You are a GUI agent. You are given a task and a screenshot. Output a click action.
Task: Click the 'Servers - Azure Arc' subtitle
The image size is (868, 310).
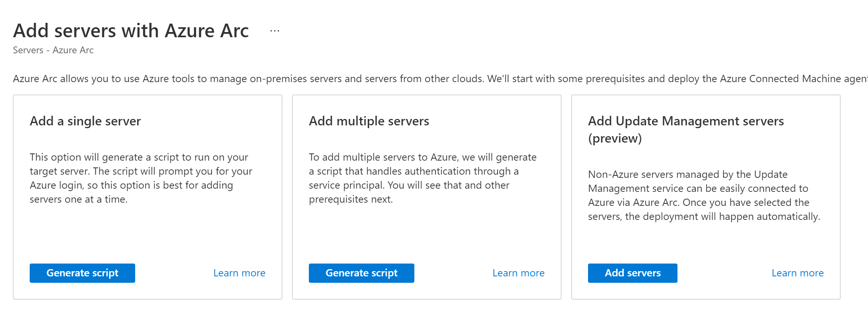(x=53, y=50)
